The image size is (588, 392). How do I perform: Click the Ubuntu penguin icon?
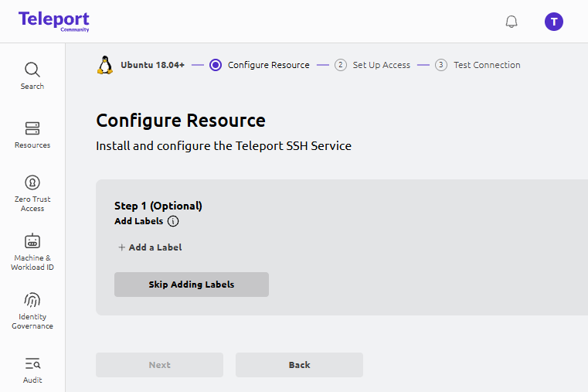coord(105,65)
